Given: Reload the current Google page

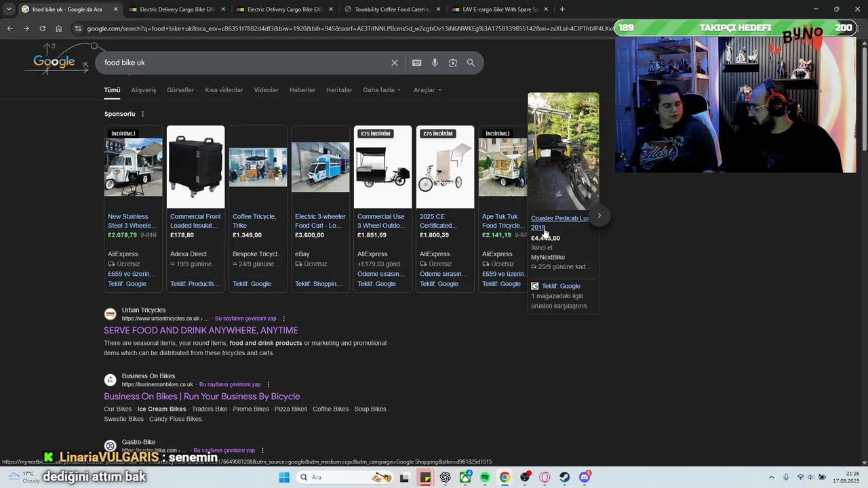Looking at the screenshot, I should 42,28.
